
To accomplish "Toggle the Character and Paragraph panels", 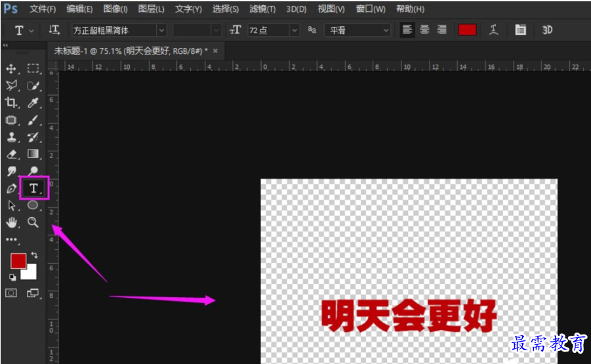I will click(520, 30).
